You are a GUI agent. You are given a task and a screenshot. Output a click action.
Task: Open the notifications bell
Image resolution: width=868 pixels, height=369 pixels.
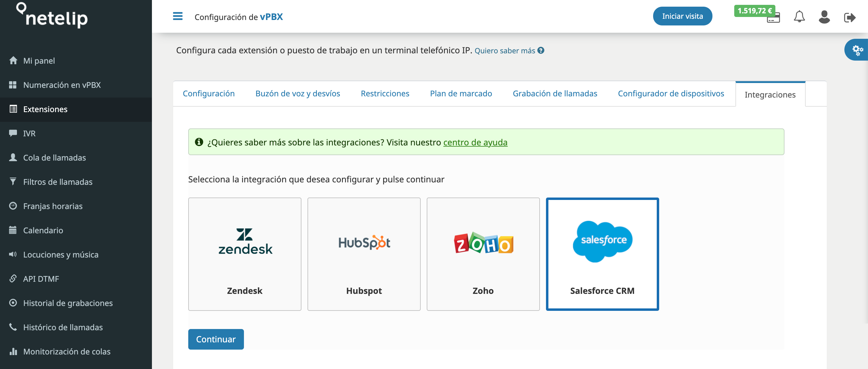(x=799, y=17)
